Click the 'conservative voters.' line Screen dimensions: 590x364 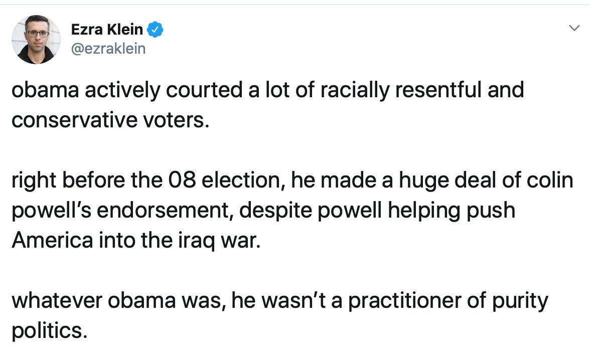(x=110, y=120)
